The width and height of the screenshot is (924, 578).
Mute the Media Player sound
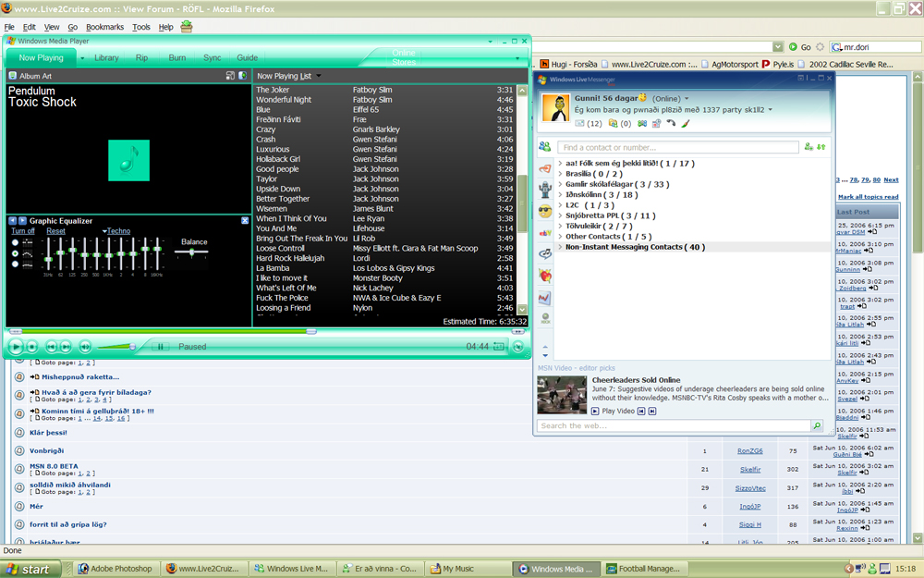click(85, 347)
